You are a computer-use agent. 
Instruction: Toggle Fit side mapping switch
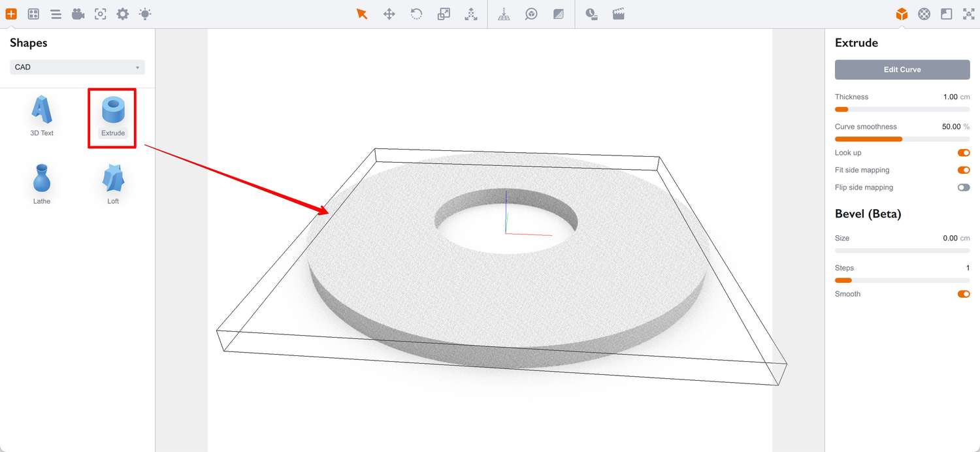[x=964, y=170]
